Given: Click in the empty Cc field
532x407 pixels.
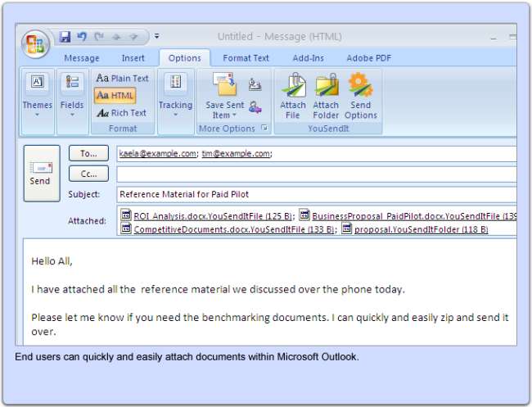Looking at the screenshot, I should (317, 174).
